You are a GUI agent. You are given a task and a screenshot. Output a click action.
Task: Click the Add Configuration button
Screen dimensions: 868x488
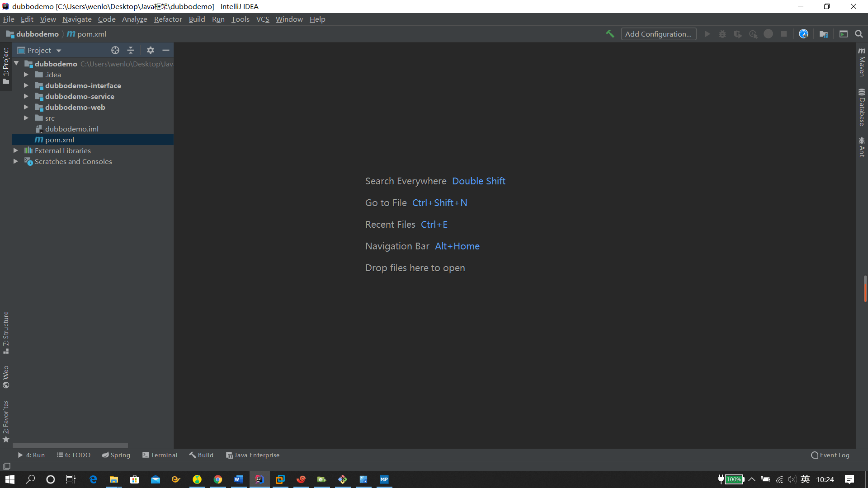(x=658, y=34)
